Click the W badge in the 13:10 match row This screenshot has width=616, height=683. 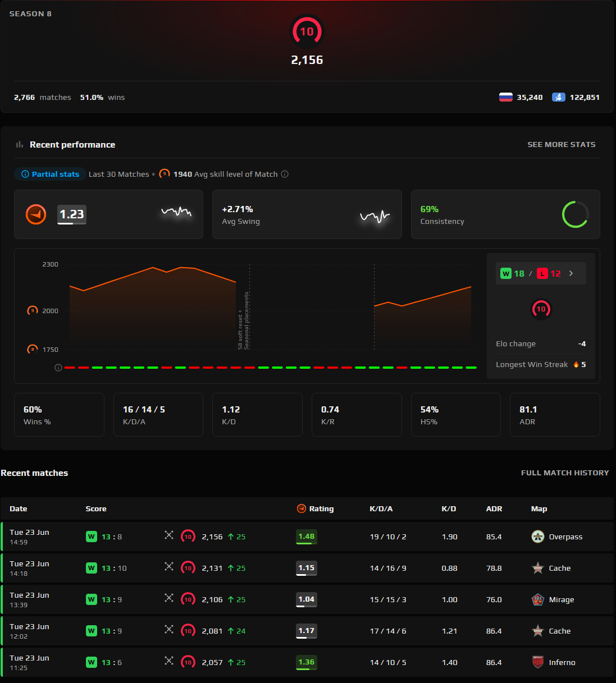coord(91,568)
